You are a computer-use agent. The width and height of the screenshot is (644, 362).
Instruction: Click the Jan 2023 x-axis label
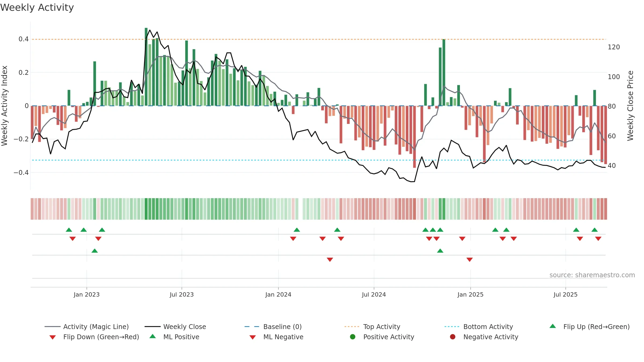tap(87, 294)
